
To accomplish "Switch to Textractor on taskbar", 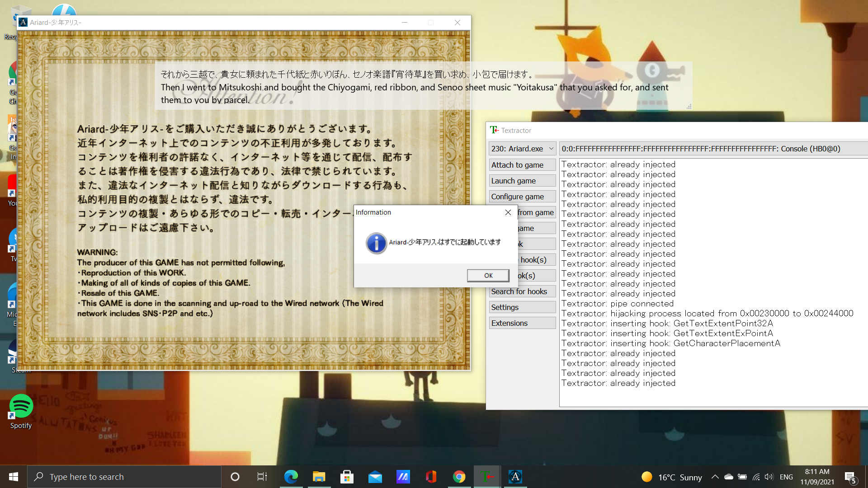I will coord(487,477).
